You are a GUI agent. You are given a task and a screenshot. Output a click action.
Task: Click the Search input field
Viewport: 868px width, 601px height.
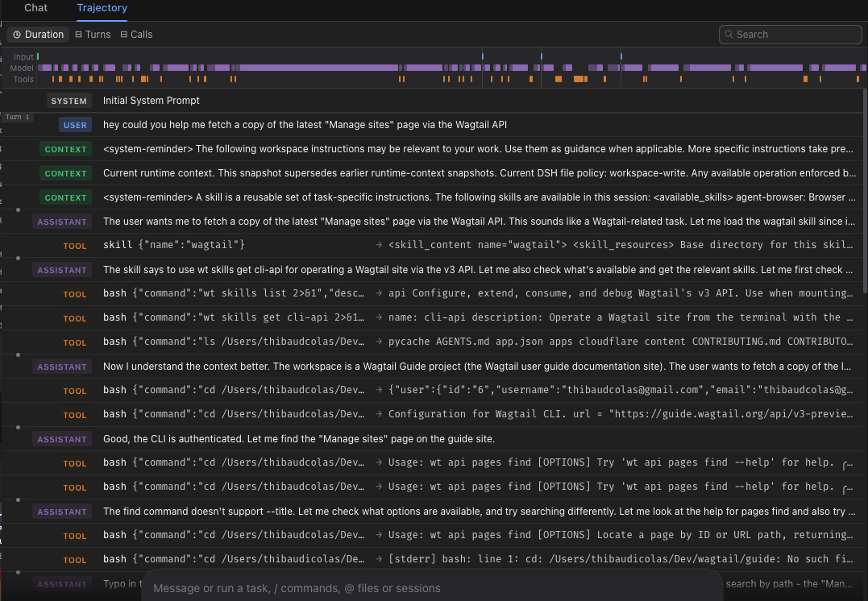click(790, 35)
